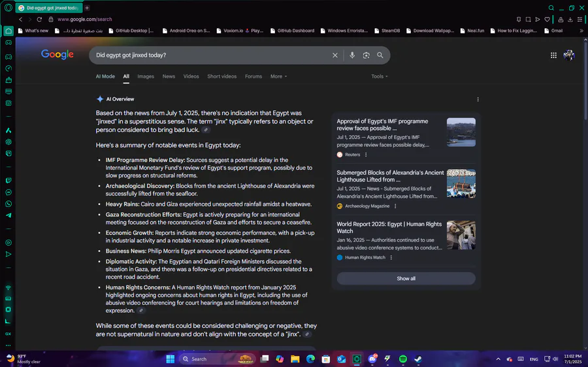Open the SteamDB bookmark
Screen dimensions: 588x367
[387, 31]
